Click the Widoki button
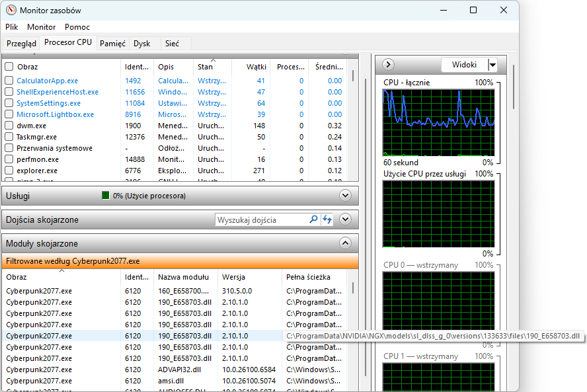Viewport: 587px width, 392px height. click(x=464, y=65)
